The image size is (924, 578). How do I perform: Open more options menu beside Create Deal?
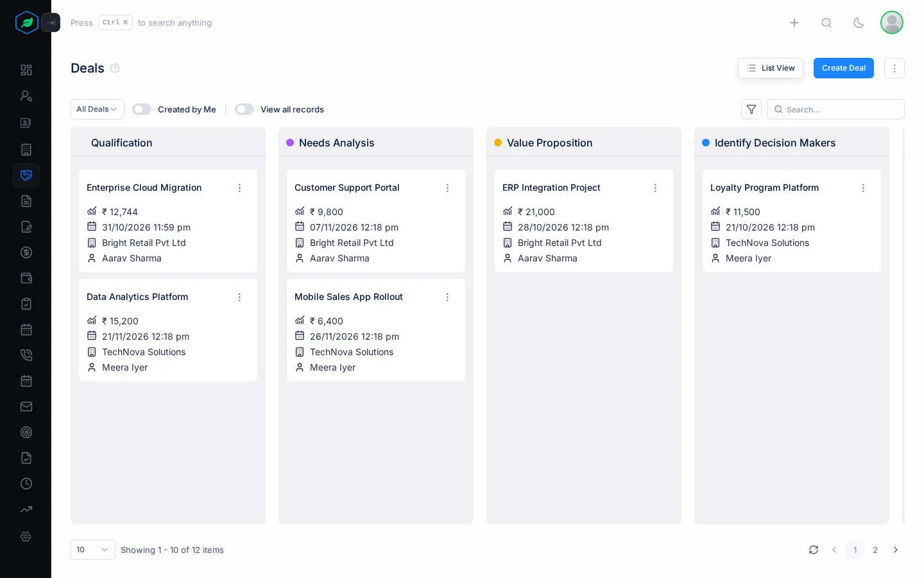tap(894, 68)
